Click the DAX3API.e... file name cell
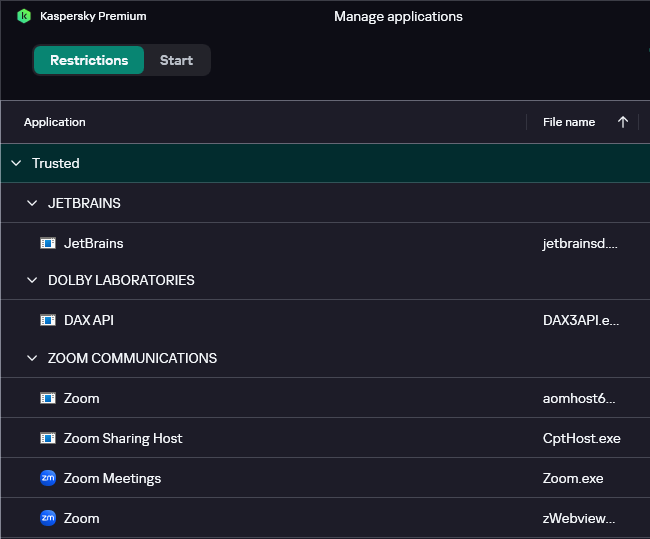650x539 pixels. click(x=581, y=320)
